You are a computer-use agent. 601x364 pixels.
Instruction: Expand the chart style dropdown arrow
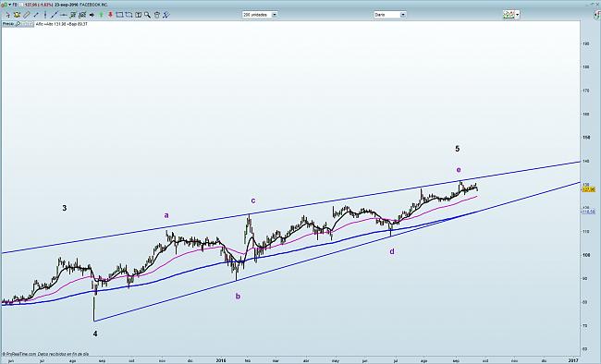[518, 15]
